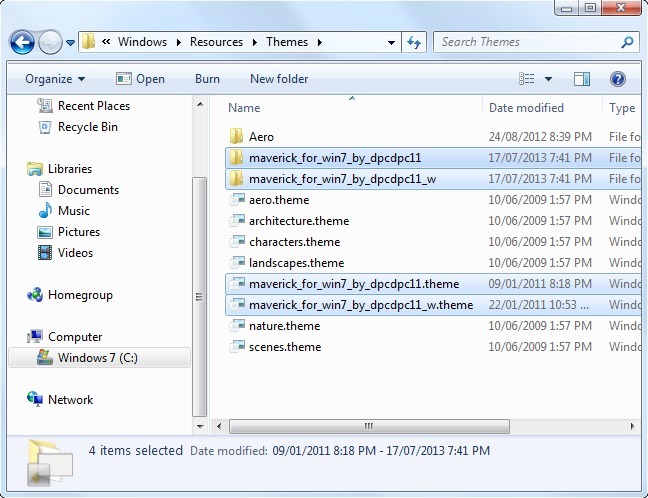Image resolution: width=648 pixels, height=498 pixels.
Task: Select architecture.theme file icon
Action: (x=237, y=221)
